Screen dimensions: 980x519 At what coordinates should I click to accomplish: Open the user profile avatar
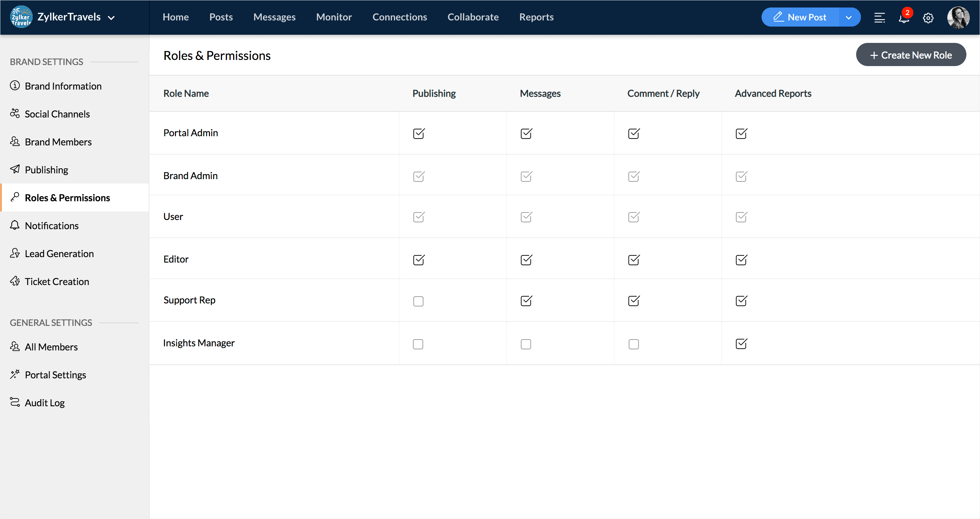[958, 17]
